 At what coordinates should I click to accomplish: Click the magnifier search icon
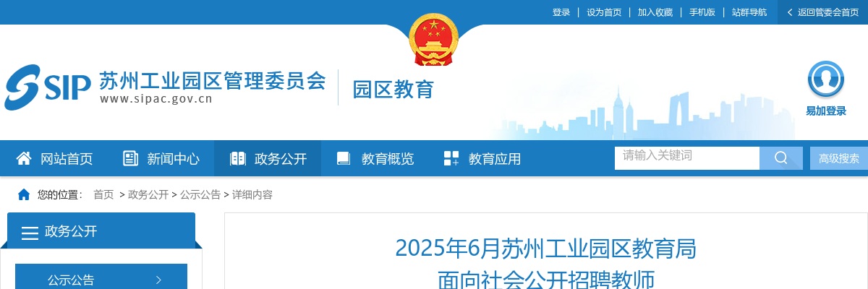781,158
